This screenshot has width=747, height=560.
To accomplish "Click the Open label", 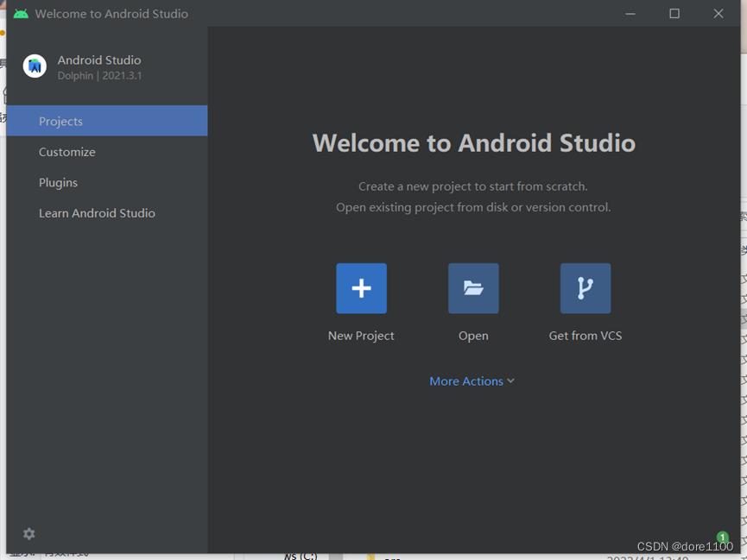I will pyautogui.click(x=473, y=336).
